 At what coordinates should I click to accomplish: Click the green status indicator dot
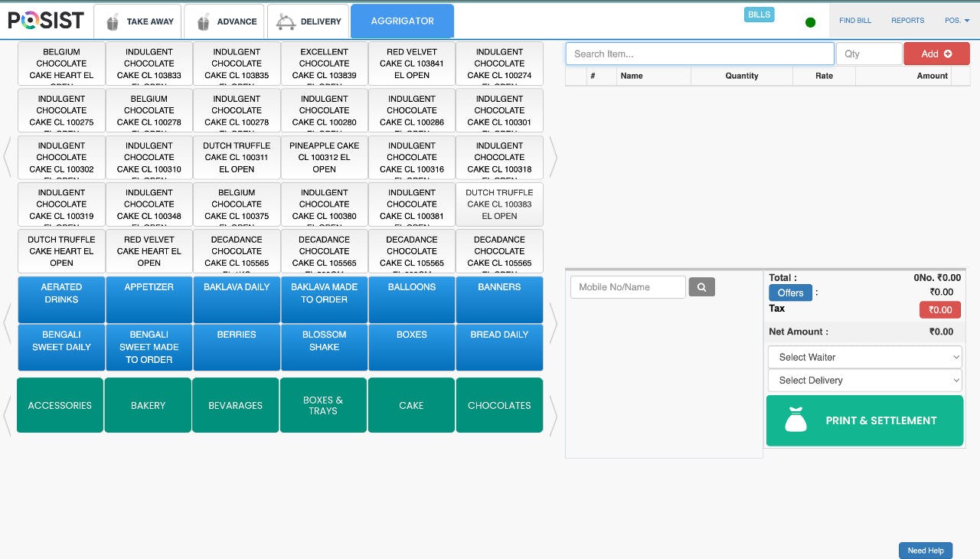pyautogui.click(x=810, y=22)
